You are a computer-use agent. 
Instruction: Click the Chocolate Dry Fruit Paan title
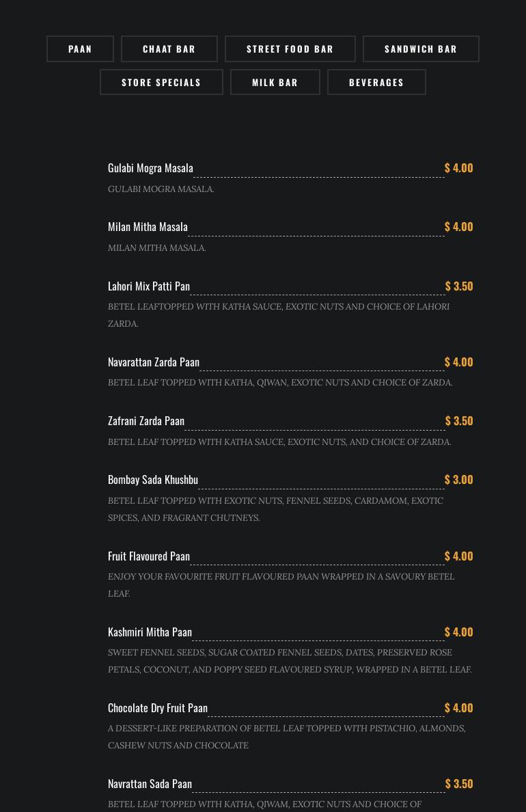pyautogui.click(x=158, y=708)
